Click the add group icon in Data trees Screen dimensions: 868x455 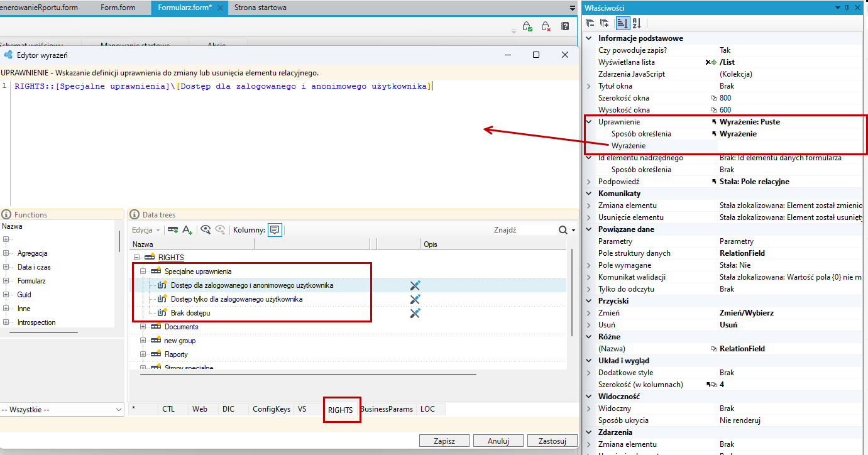[x=173, y=230]
